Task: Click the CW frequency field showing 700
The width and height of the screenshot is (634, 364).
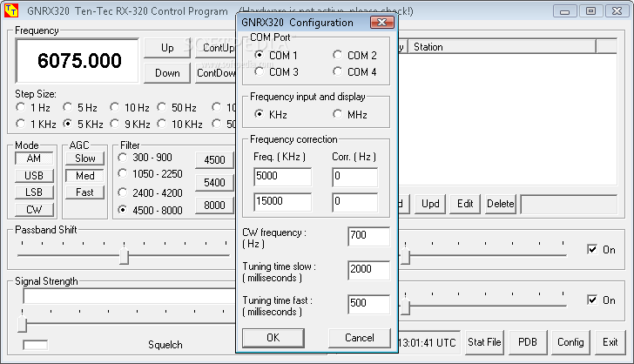Action: (368, 236)
